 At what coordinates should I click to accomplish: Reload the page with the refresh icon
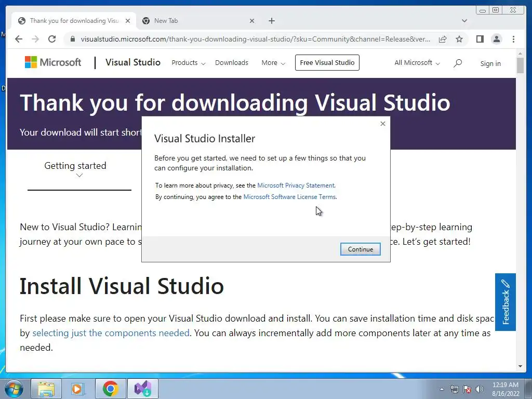point(52,39)
